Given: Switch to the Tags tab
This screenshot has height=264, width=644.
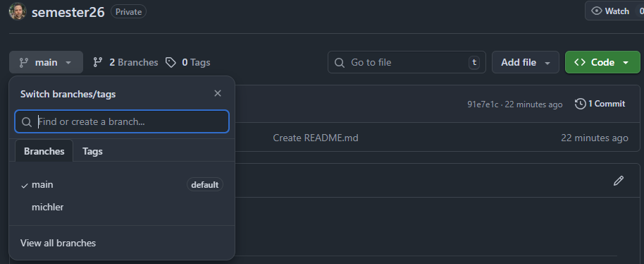Looking at the screenshot, I should (92, 151).
